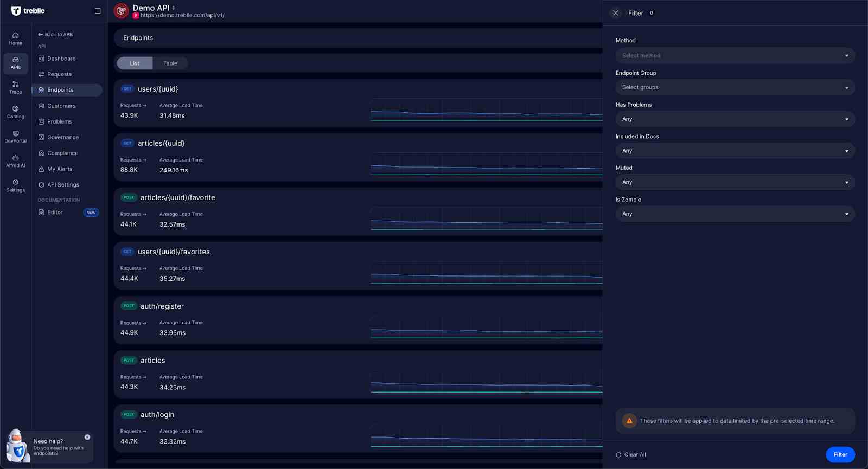
Task: Open the POST articles/{uuid}/favorite endpoint
Action: (x=178, y=197)
